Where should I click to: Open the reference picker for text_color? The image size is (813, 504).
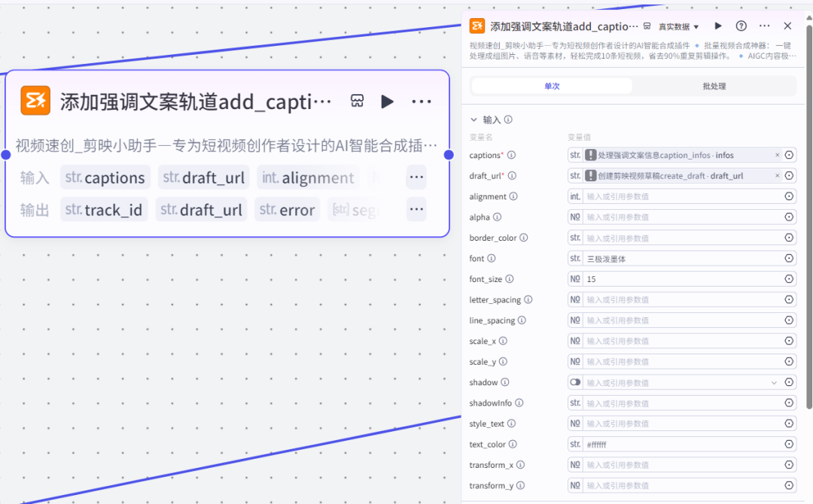coord(789,444)
